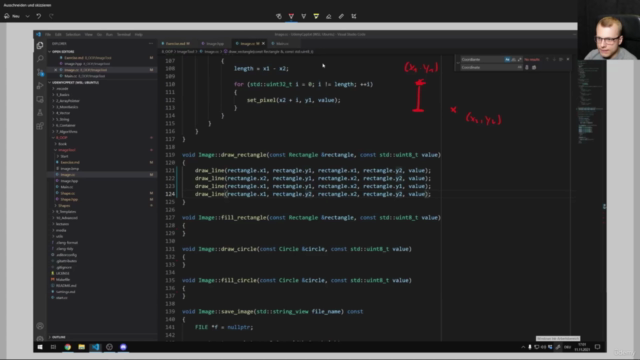Open Google Chrome from the taskbar
The height and width of the screenshot is (360, 640).
point(68,347)
